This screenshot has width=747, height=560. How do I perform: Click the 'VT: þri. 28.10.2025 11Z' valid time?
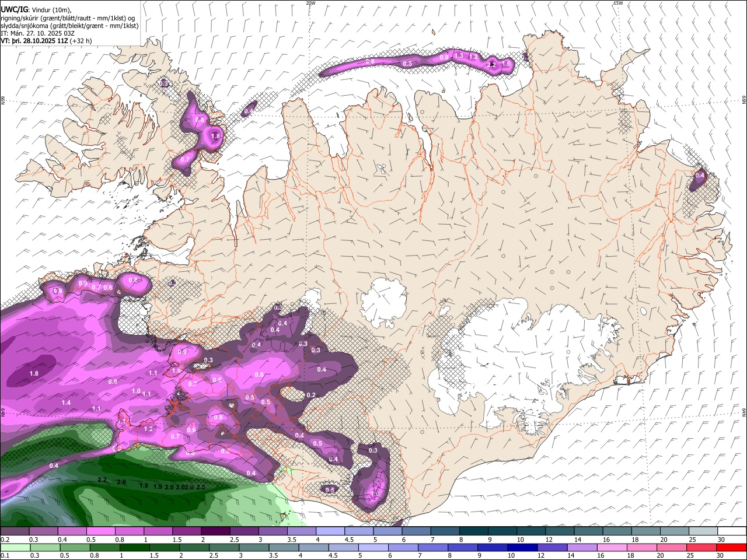click(x=34, y=41)
